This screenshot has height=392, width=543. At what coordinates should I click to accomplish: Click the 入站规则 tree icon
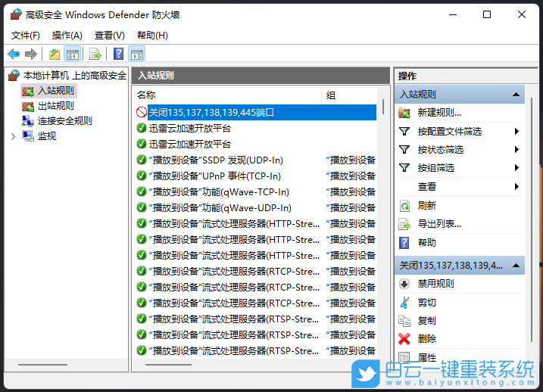pos(28,91)
